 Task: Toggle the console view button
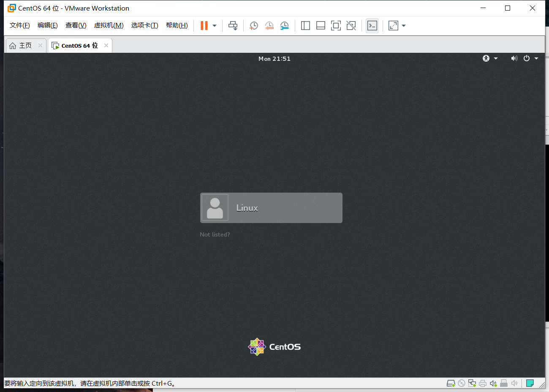(x=372, y=26)
